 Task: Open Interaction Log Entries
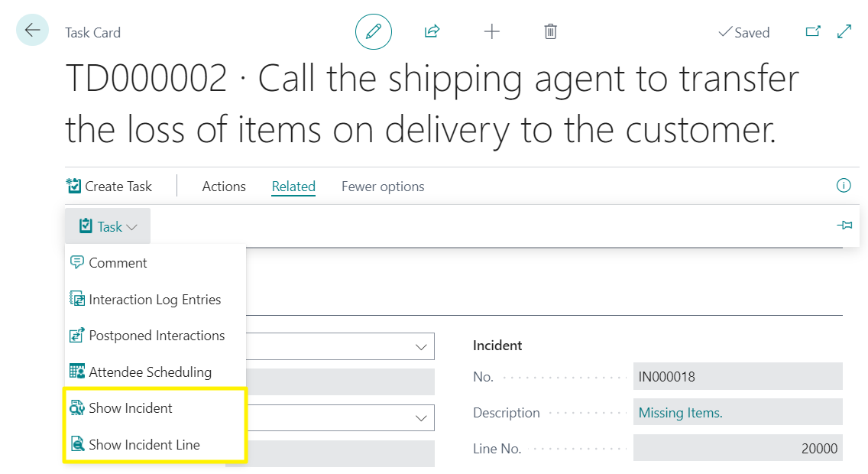[x=155, y=299]
